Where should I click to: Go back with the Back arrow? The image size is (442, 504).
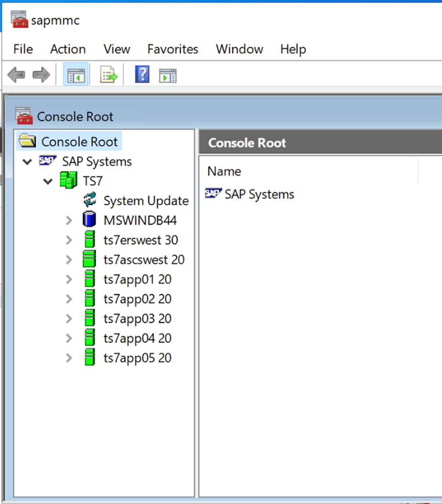coord(16,75)
